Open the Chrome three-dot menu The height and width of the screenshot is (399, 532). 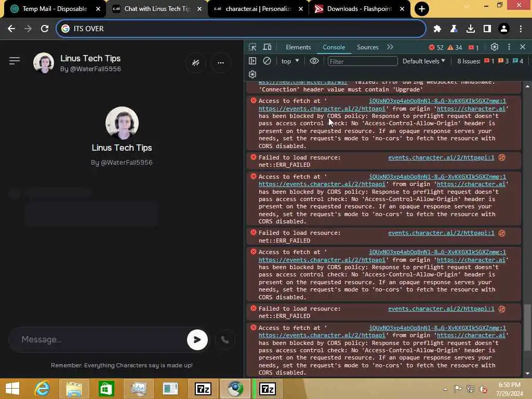pyautogui.click(x=521, y=29)
